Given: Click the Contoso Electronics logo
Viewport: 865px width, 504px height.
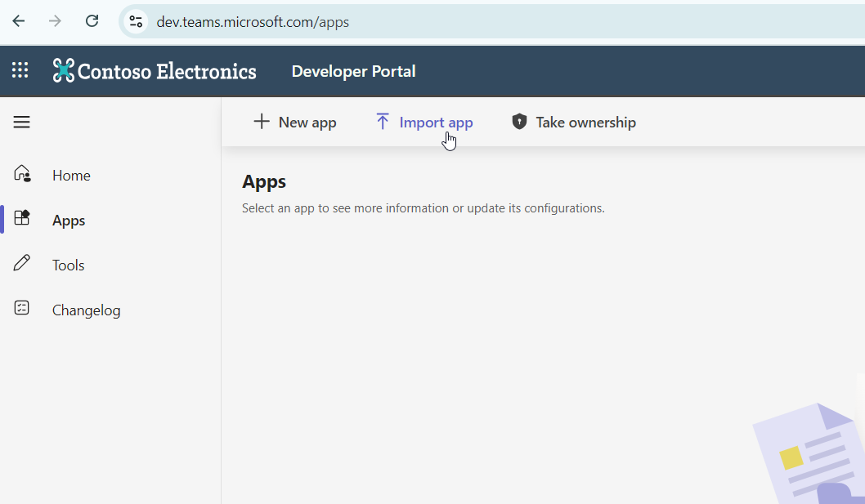Looking at the screenshot, I should click(64, 70).
